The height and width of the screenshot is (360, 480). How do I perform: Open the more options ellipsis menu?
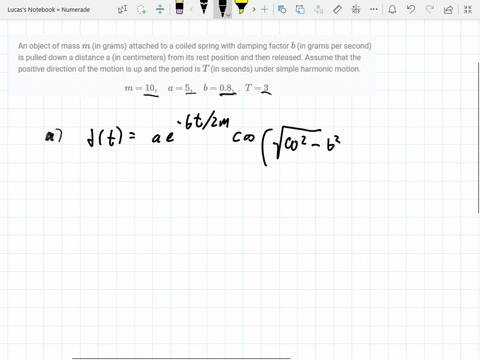pyautogui.click(x=374, y=9)
